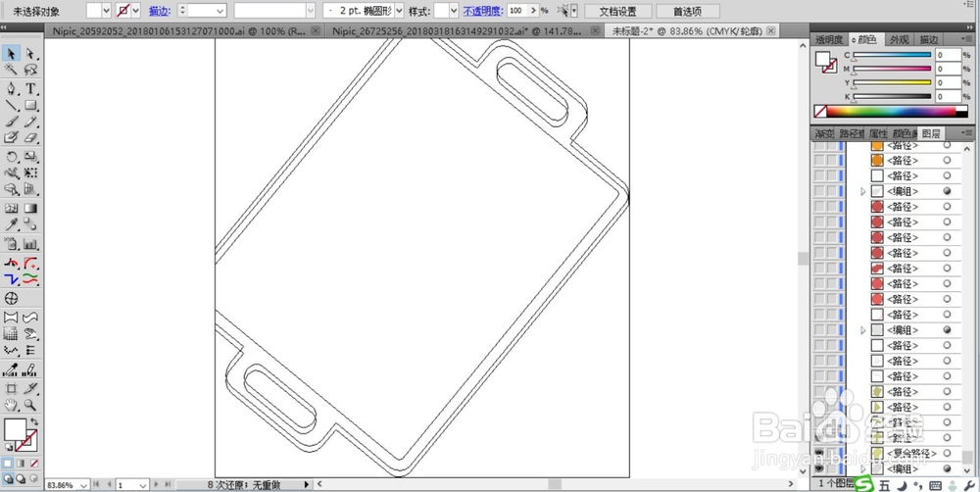Viewport: 980px width, 492px height.
Task: Select the Blob Brush tool
Action: (x=11, y=136)
